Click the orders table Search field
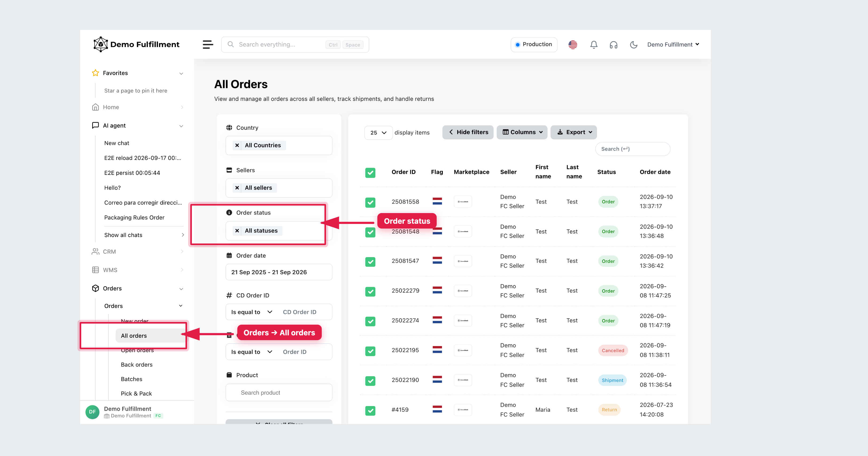This screenshot has width=868, height=456. (633, 149)
